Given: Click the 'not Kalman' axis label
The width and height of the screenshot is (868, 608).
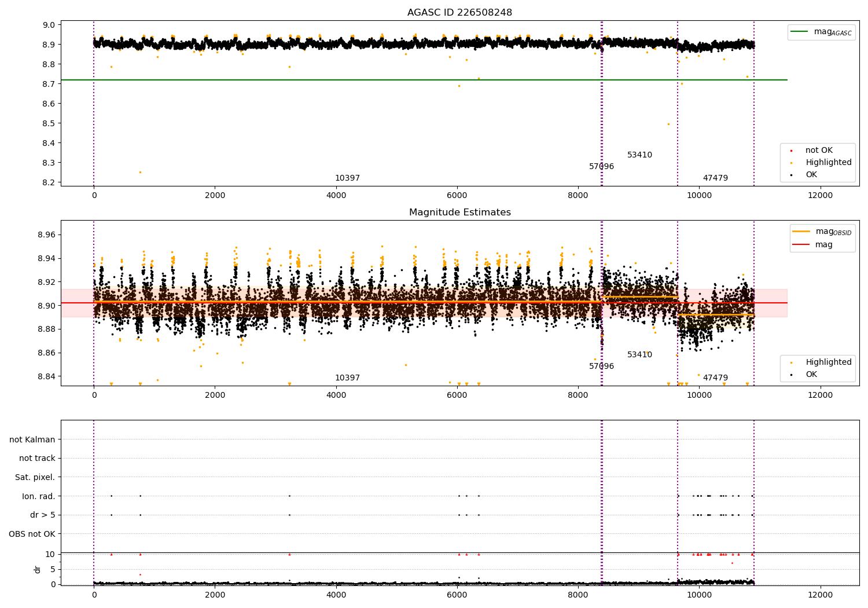Looking at the screenshot, I should 32,439.
